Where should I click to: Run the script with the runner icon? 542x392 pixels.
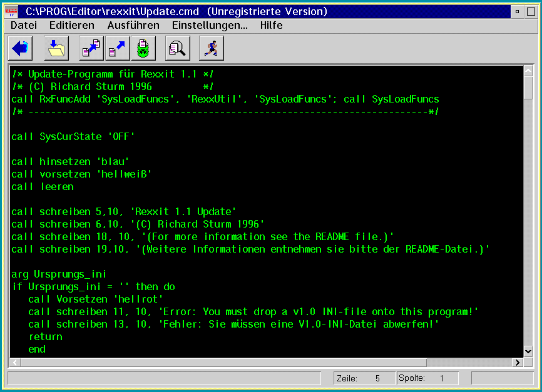pyautogui.click(x=211, y=48)
